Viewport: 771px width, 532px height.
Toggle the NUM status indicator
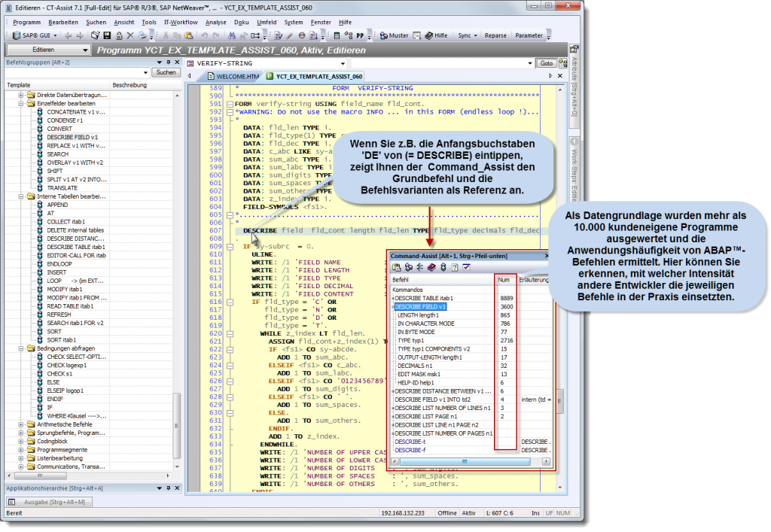pyautogui.click(x=564, y=512)
